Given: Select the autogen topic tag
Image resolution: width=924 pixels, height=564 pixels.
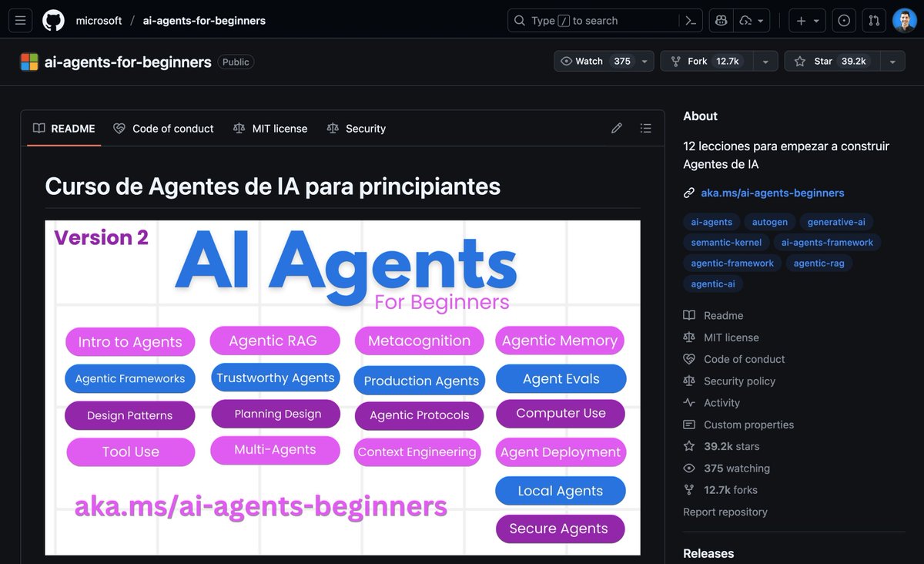Looking at the screenshot, I should point(770,222).
